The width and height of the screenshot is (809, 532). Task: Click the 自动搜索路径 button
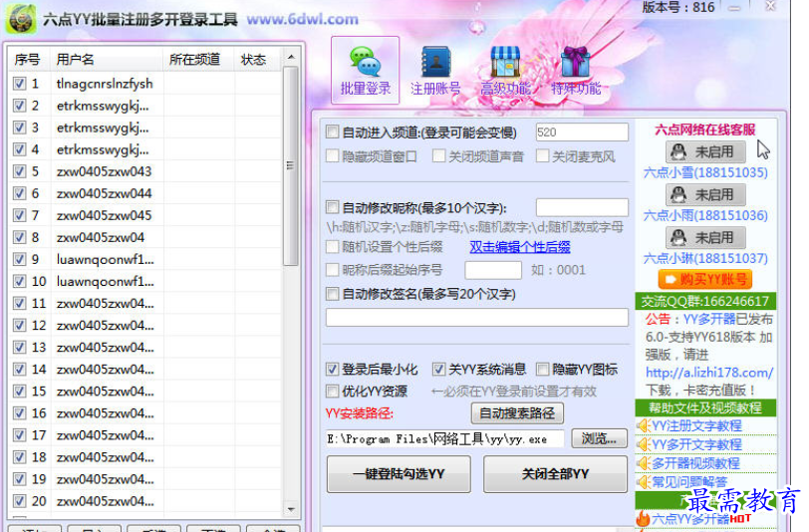point(517,413)
